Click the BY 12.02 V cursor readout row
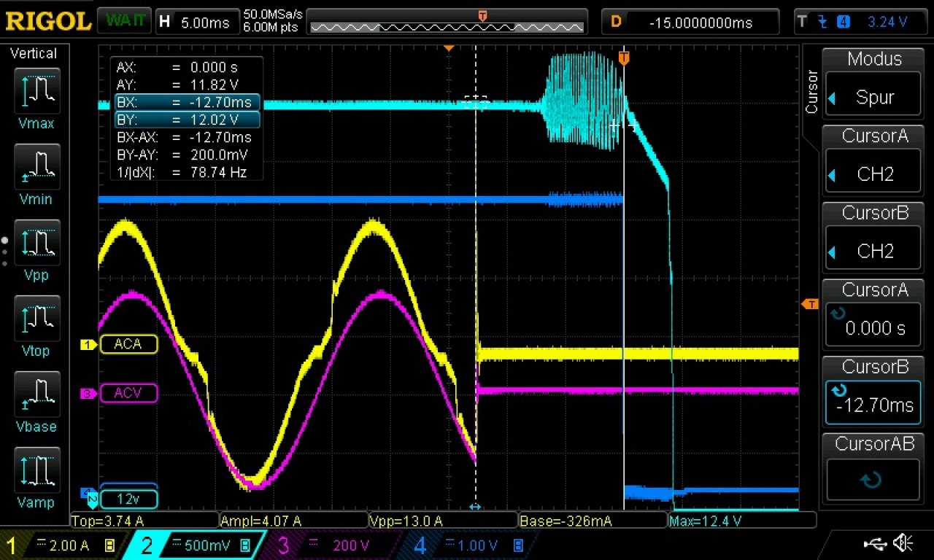Image resolution: width=934 pixels, height=560 pixels. pyautogui.click(x=187, y=120)
